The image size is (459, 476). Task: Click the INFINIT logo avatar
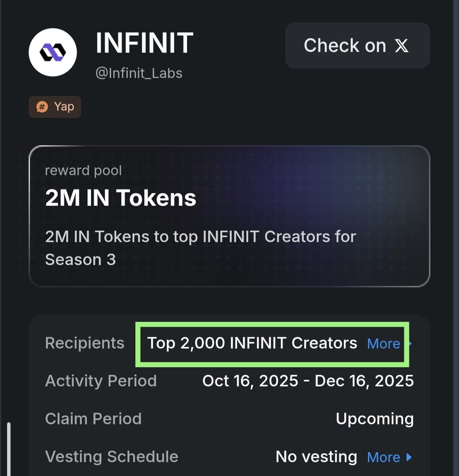[53, 52]
